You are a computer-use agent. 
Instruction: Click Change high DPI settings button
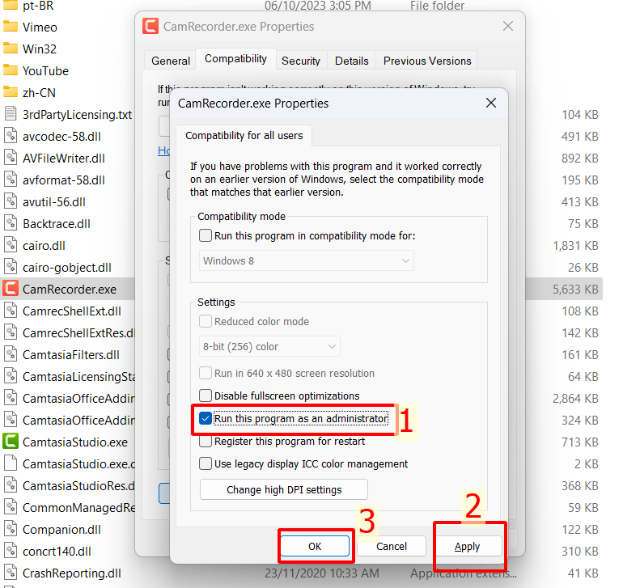pyautogui.click(x=284, y=490)
